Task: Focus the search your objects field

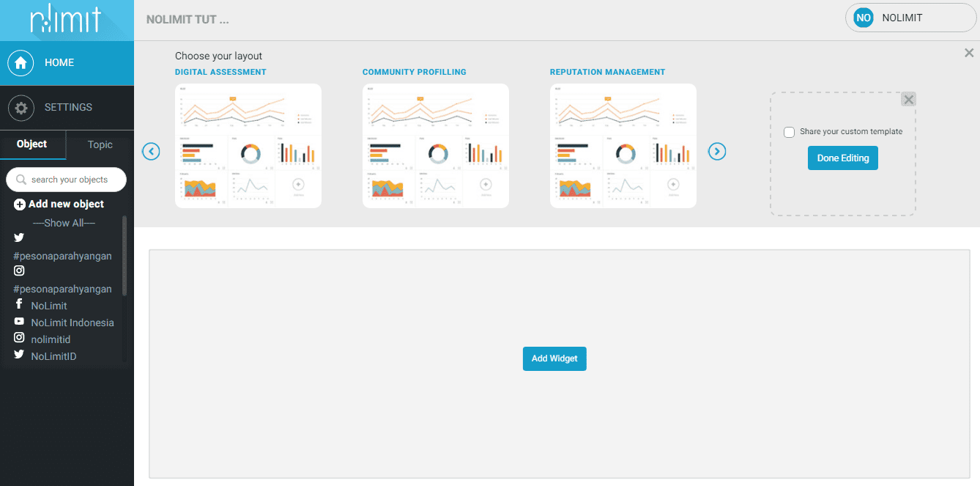Action: (67, 180)
